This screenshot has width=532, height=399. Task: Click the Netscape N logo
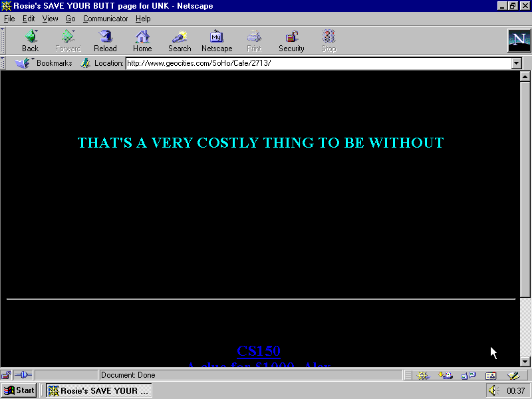pos(519,41)
